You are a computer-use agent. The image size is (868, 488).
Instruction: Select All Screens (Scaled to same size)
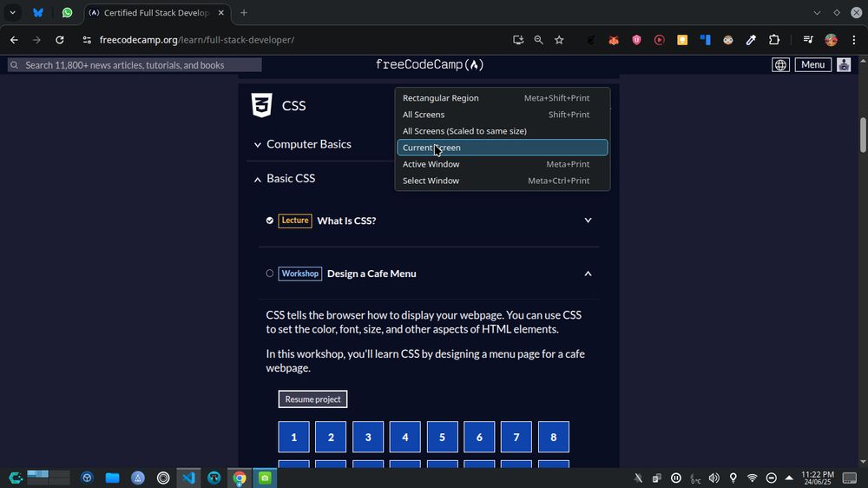click(x=502, y=131)
